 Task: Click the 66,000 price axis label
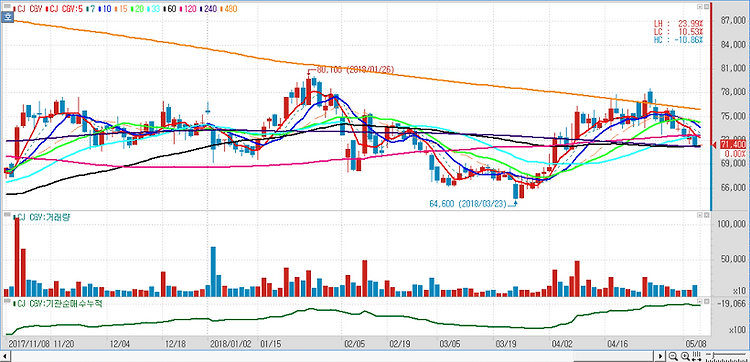coord(732,187)
